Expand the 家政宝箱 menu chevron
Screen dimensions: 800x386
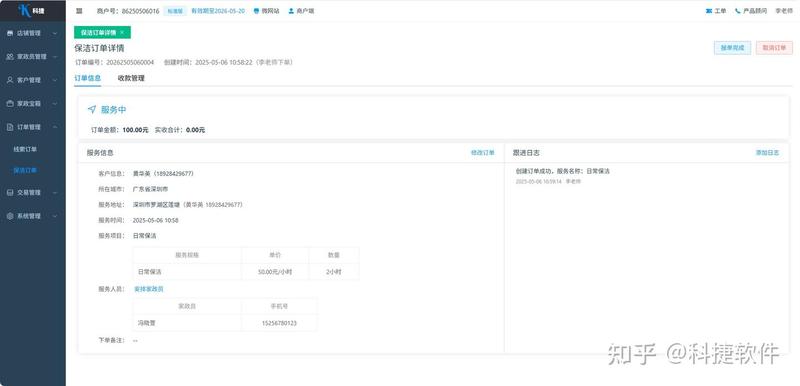click(x=55, y=104)
